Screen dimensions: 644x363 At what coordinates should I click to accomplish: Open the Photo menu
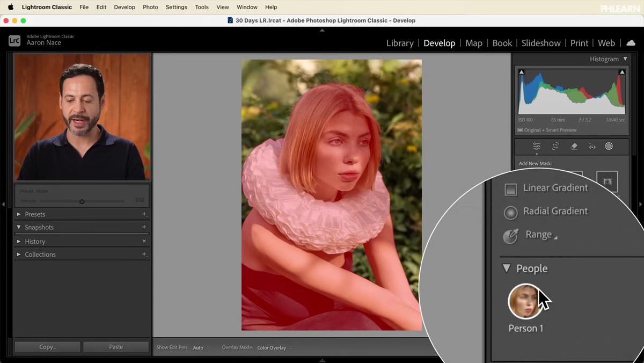[150, 7]
